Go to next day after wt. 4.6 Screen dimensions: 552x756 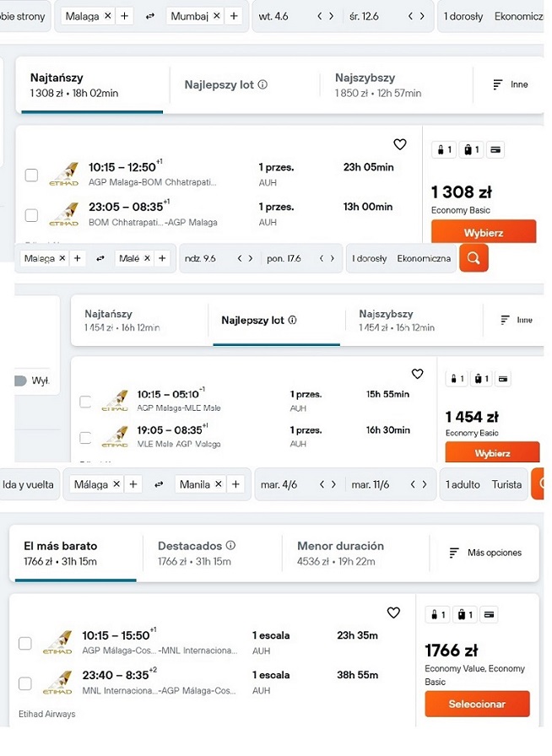[x=332, y=16]
